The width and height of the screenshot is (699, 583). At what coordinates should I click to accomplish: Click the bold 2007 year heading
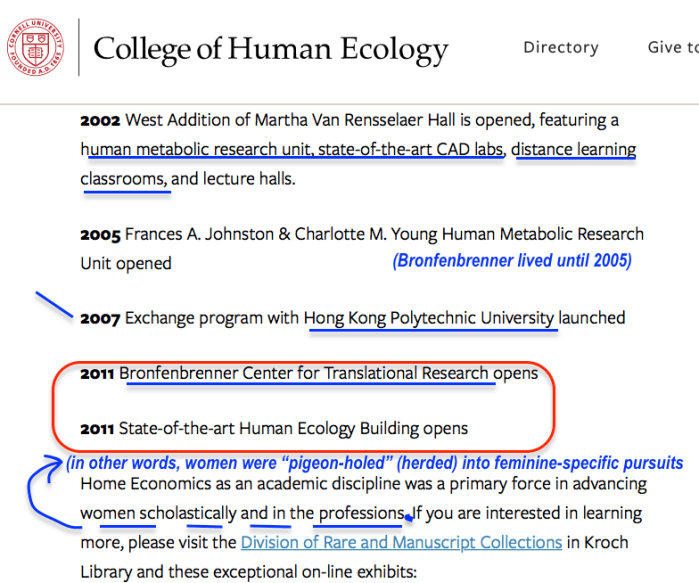click(100, 318)
